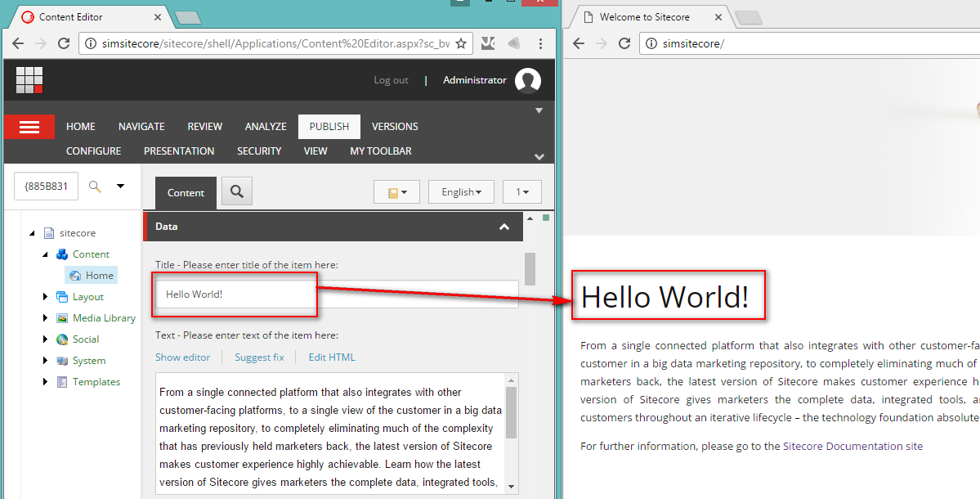Screen dimensions: 980x499
Task: Open the CONFIGURE ribbon tab
Action: (x=94, y=151)
